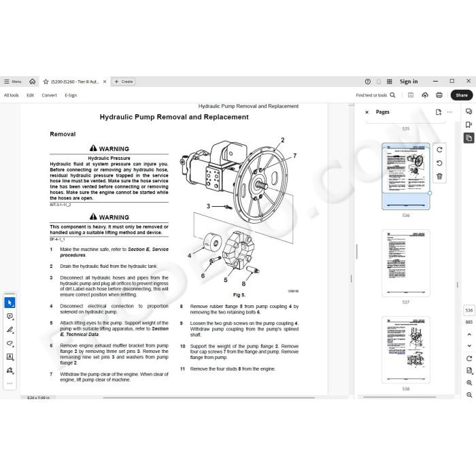This screenshot has width=476, height=476.
Task: Open the Comments panel icon
Action: pos(469,112)
